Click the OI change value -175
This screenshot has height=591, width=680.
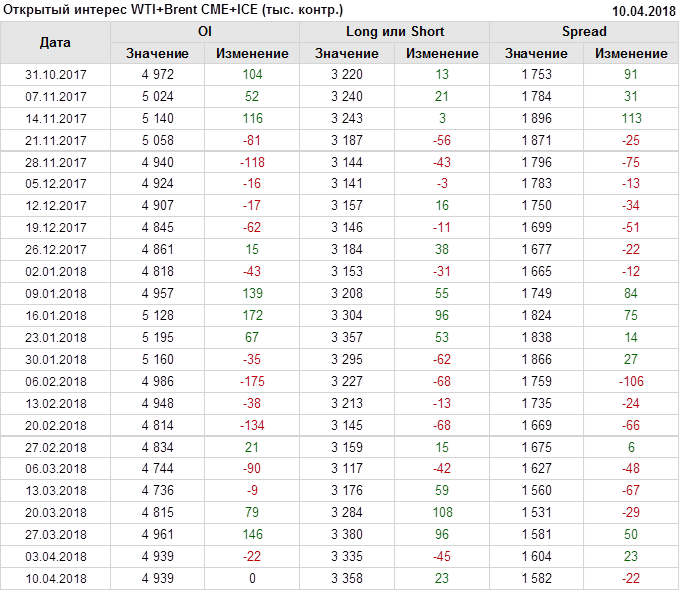tap(252, 381)
